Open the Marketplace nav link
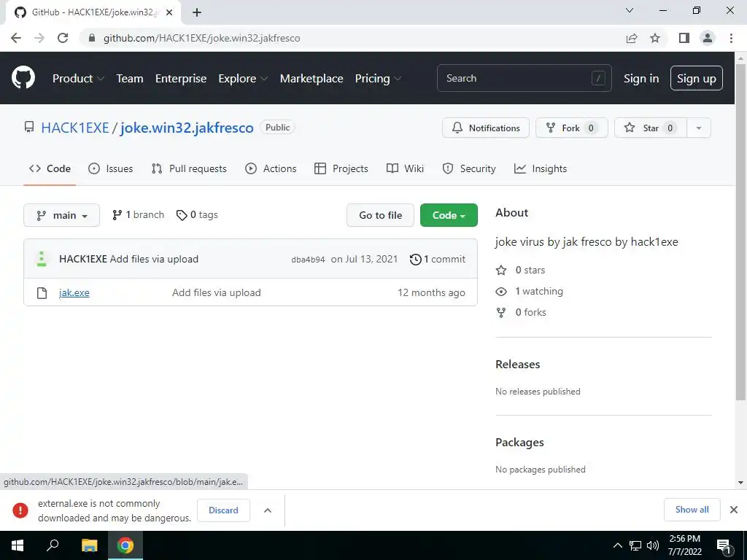Viewport: 747px width, 560px height. pos(311,78)
